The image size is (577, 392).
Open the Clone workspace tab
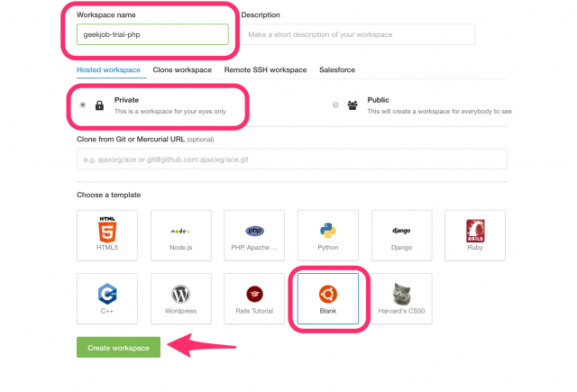point(182,70)
